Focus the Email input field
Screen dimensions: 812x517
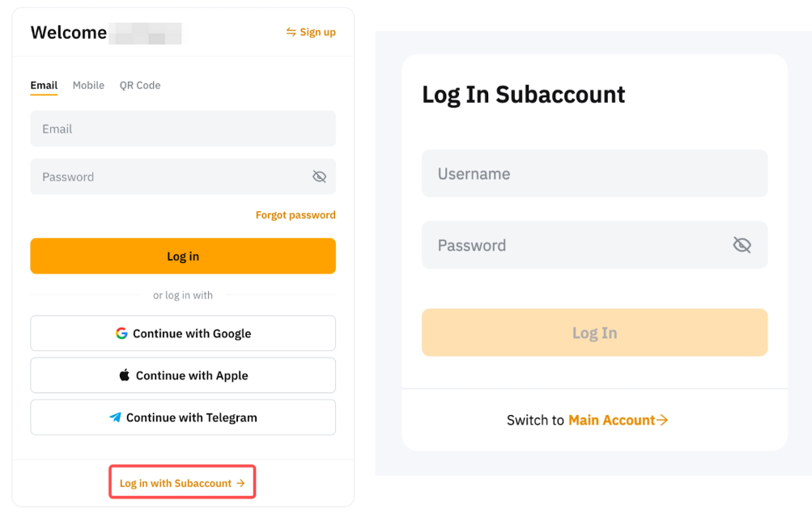[x=183, y=129]
